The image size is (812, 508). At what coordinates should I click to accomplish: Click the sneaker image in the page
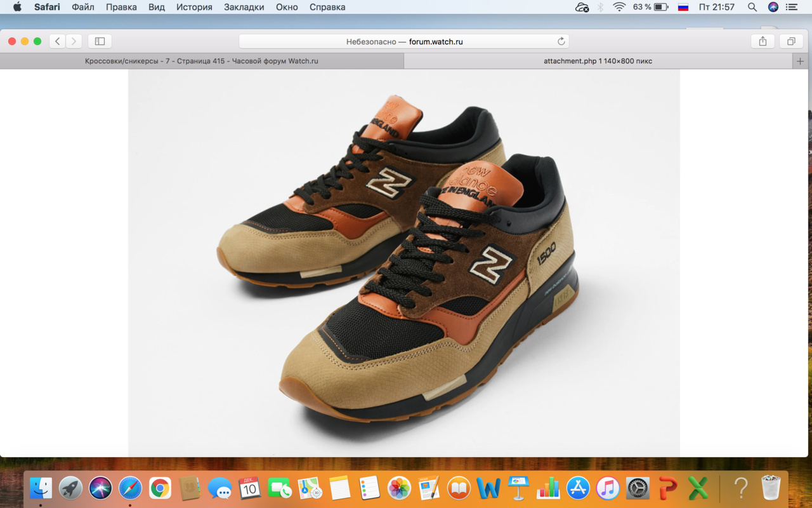click(x=404, y=262)
